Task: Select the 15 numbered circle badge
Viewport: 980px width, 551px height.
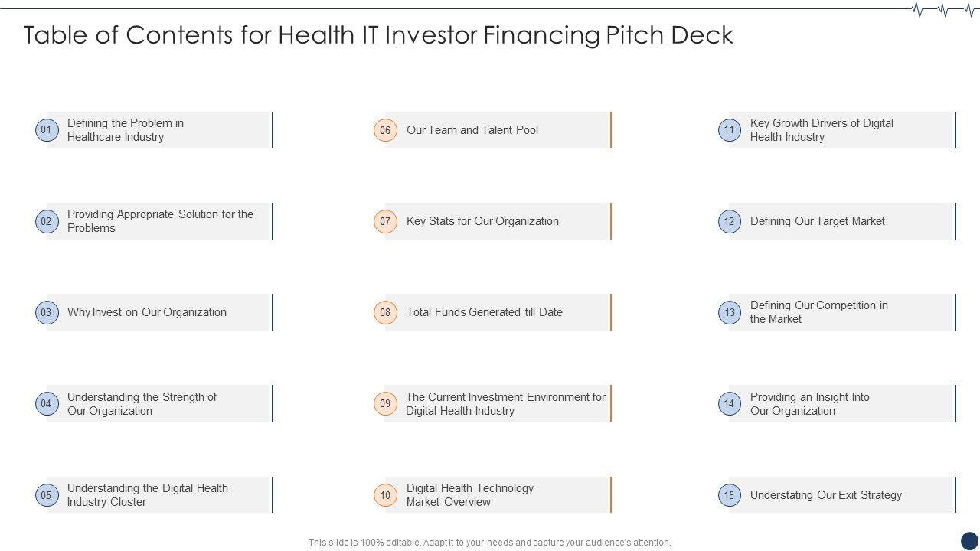Action: point(729,495)
